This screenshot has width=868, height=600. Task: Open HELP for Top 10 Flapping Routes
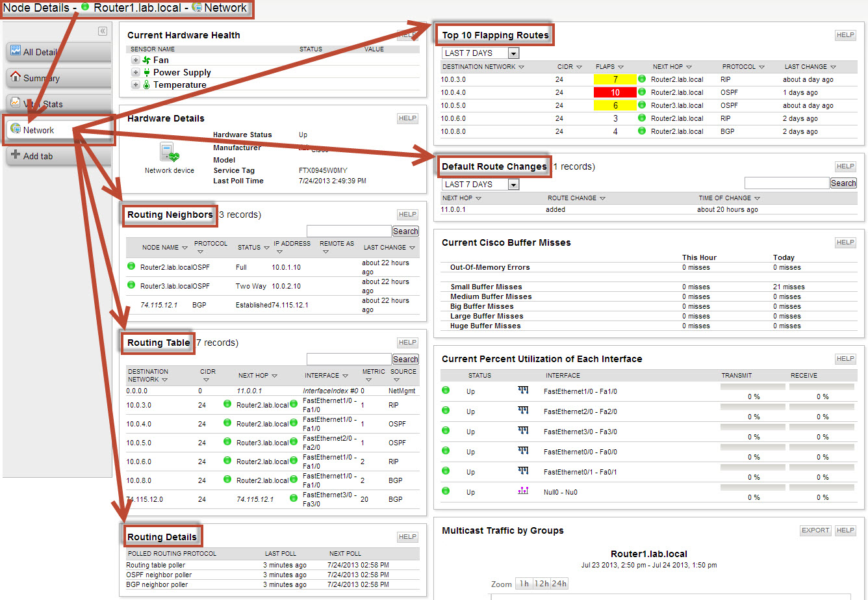845,35
